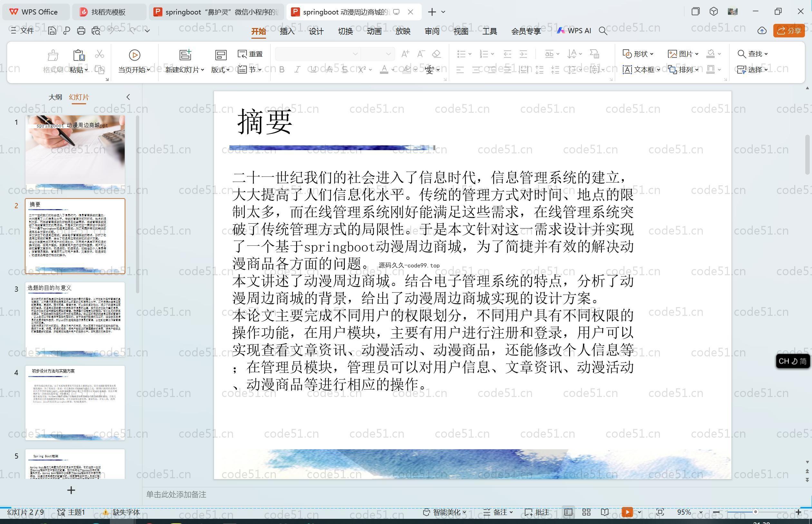Screen dimensions: 812x524
Task: Click the Copy icon below scissors
Action: pos(99,69)
